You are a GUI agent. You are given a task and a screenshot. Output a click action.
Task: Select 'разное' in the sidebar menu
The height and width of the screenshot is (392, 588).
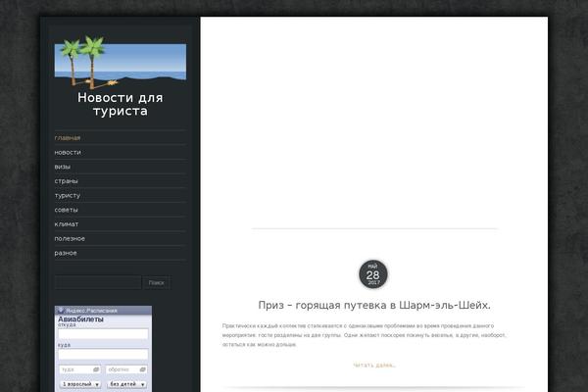pos(66,253)
